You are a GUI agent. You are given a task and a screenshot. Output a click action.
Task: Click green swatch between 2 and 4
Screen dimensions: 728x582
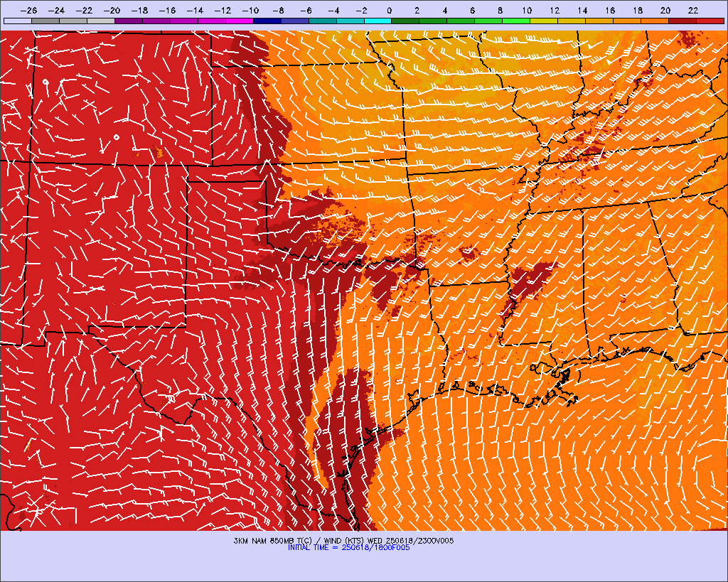pyautogui.click(x=433, y=21)
